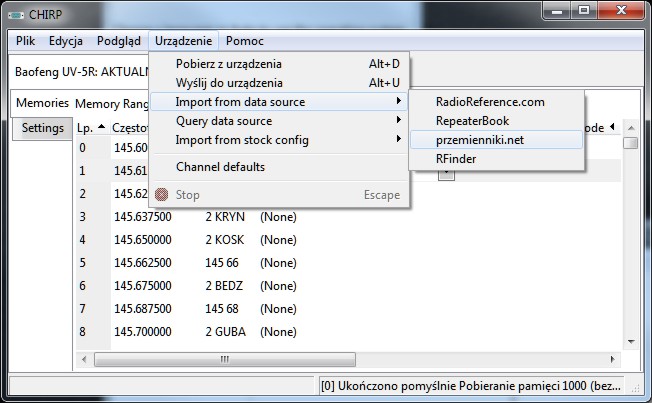Image resolution: width=652 pixels, height=403 pixels.
Task: Open the Pomoc menu
Action: (244, 41)
